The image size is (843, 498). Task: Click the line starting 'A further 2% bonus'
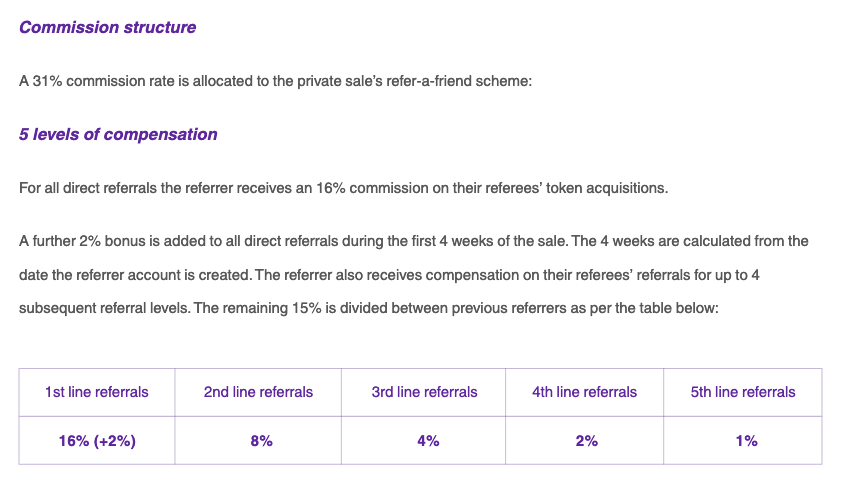tap(413, 241)
